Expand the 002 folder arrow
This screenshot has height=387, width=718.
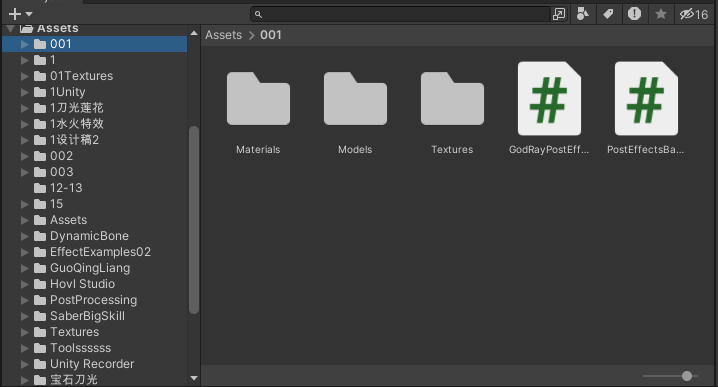[x=25, y=156]
